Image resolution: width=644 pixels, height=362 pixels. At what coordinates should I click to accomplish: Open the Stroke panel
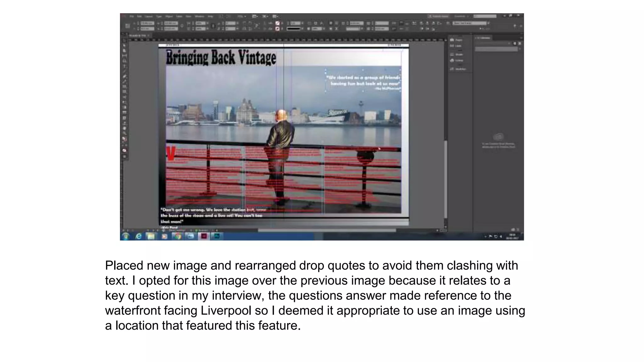[457, 54]
